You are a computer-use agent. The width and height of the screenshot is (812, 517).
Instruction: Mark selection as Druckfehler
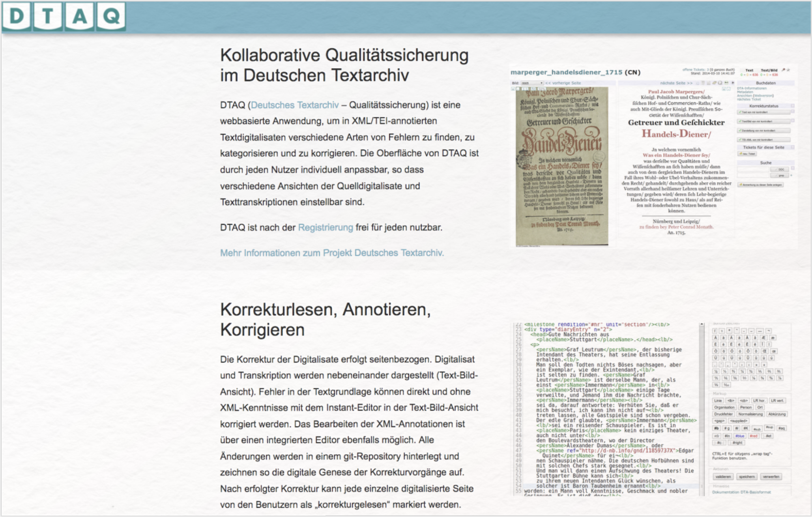(724, 414)
